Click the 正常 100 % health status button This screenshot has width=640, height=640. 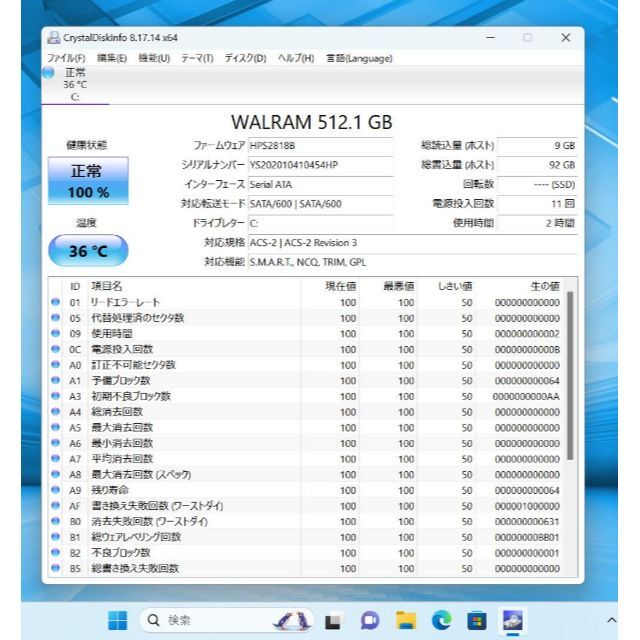click(x=88, y=181)
